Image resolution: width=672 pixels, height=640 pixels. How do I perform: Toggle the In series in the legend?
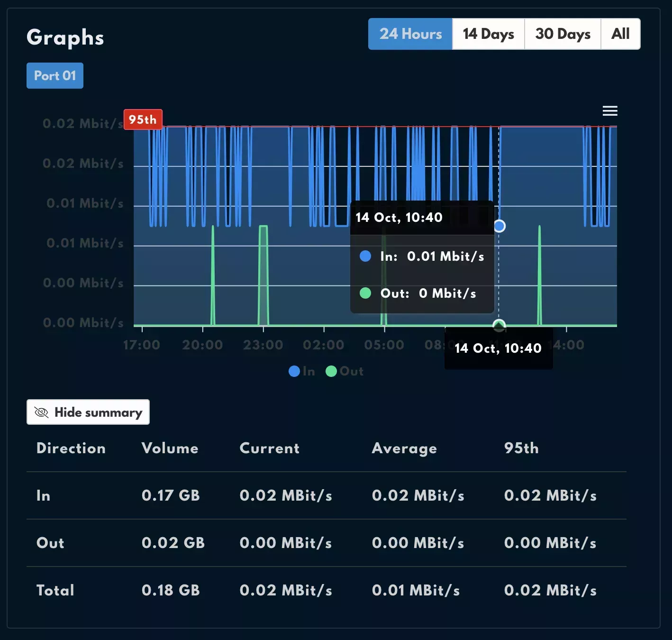point(303,371)
